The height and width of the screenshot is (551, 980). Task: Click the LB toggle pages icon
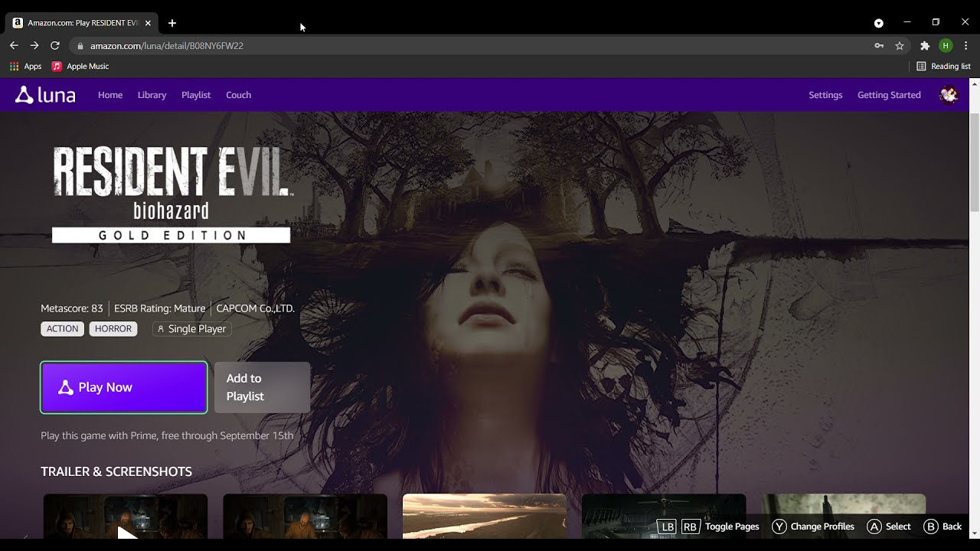(x=667, y=527)
